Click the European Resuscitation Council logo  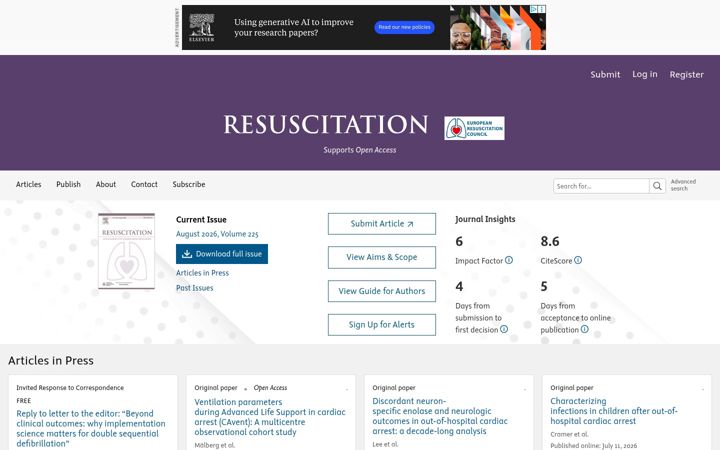click(474, 128)
